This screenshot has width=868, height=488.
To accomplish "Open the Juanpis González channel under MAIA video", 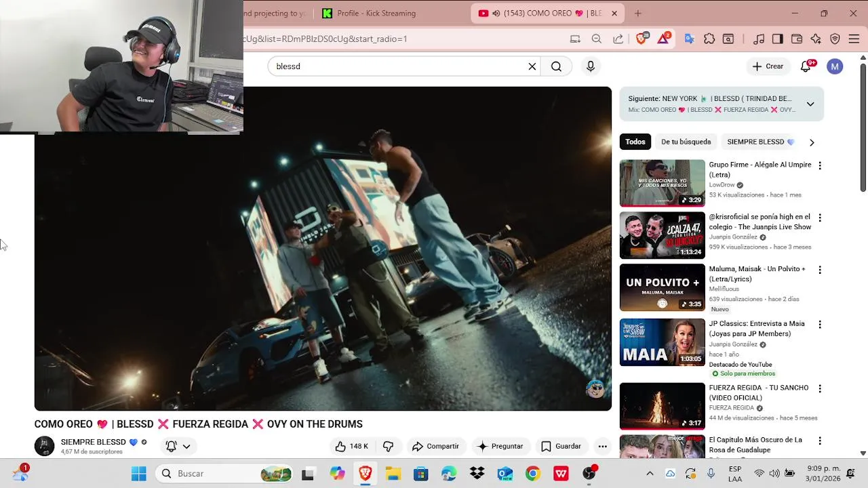I will [733, 344].
